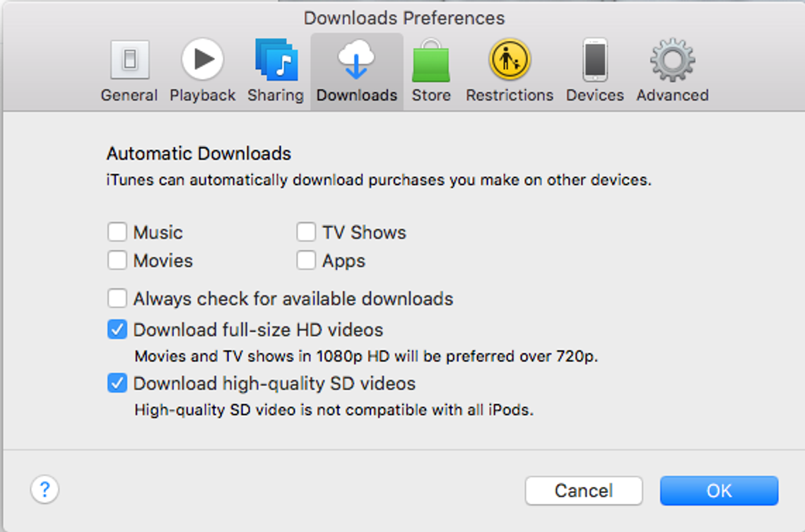Confirm preferences with OK
Screen dimensions: 805x532
pos(719,490)
